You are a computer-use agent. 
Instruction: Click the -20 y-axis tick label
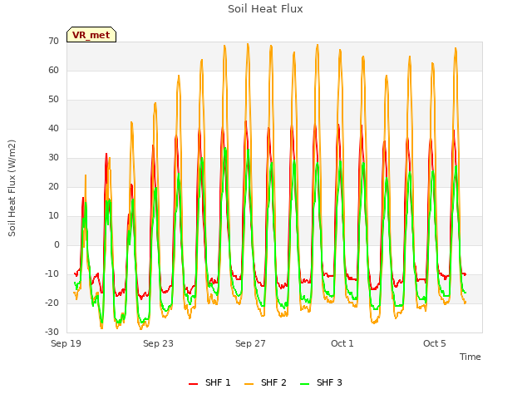(52, 303)
